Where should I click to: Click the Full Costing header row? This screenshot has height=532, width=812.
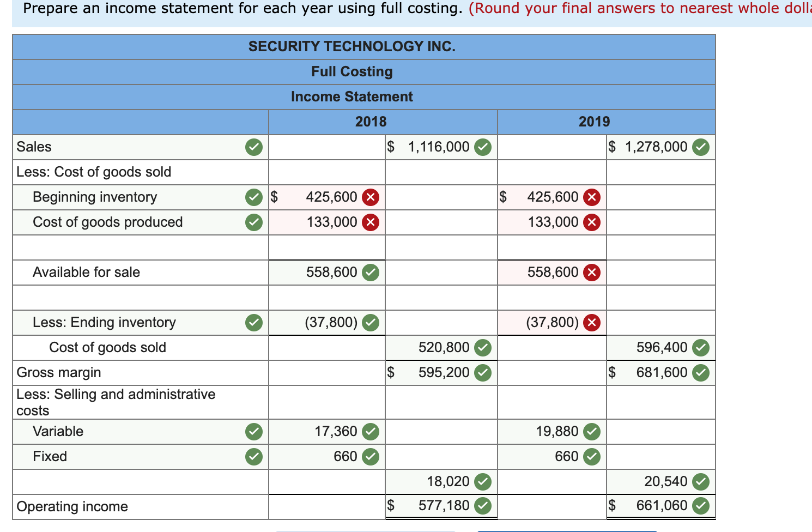(x=364, y=71)
